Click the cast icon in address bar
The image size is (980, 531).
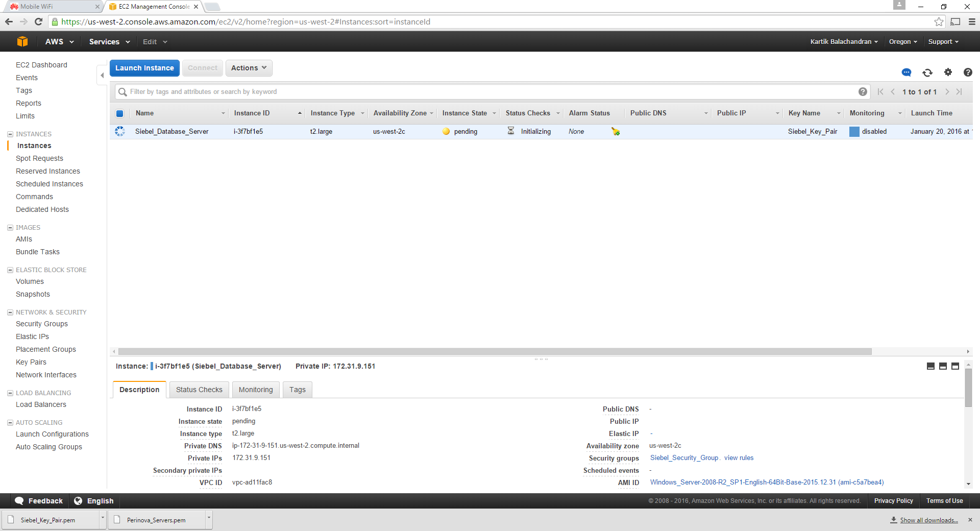(x=955, y=21)
